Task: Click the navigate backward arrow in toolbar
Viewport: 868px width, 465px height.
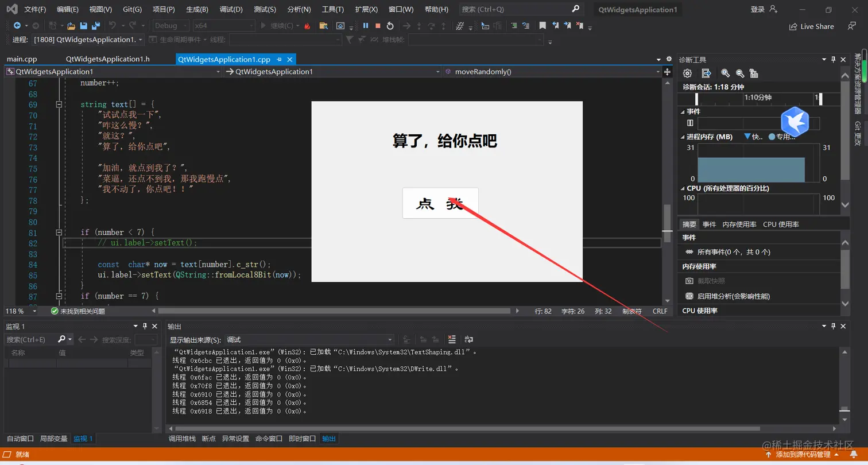Action: tap(17, 26)
